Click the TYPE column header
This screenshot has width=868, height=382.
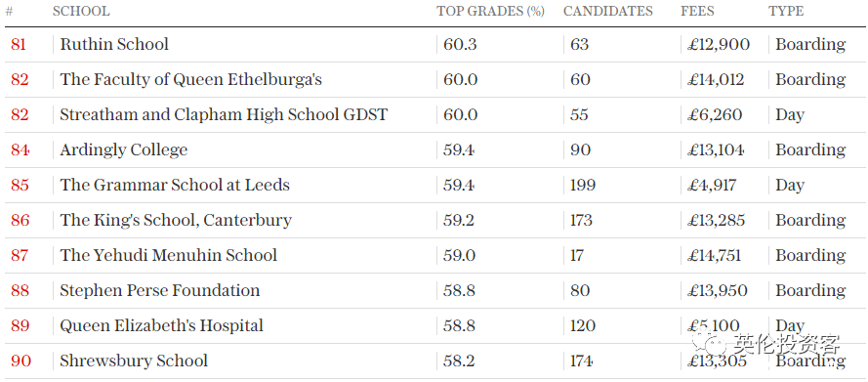coord(786,11)
